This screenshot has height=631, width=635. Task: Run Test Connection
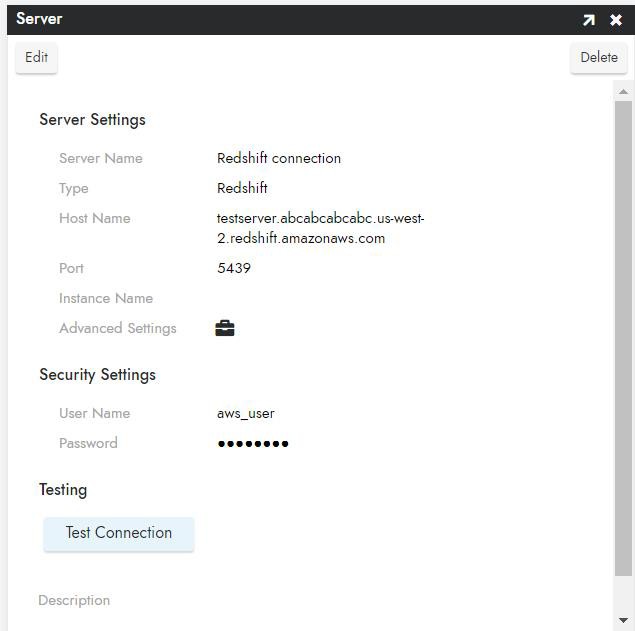tap(119, 533)
